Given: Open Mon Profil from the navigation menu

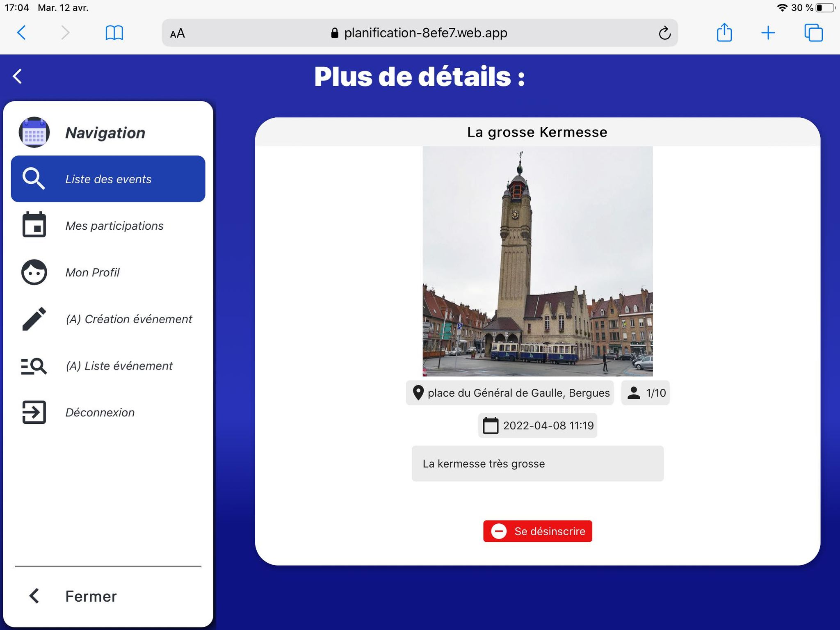Looking at the screenshot, I should [x=92, y=272].
